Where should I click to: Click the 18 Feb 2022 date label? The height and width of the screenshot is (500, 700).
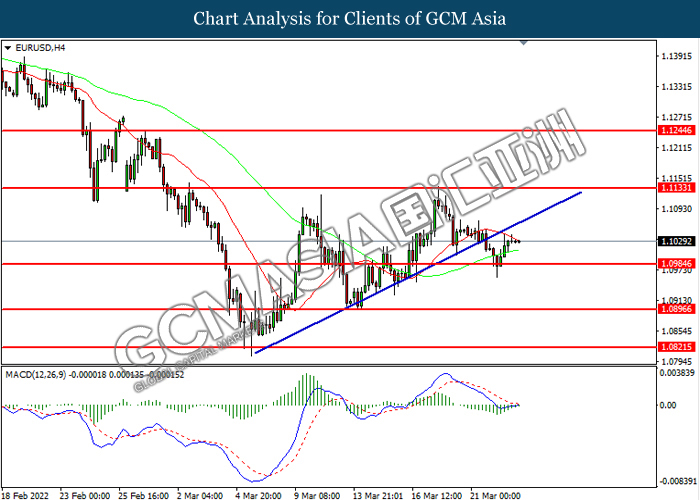pyautogui.click(x=25, y=496)
